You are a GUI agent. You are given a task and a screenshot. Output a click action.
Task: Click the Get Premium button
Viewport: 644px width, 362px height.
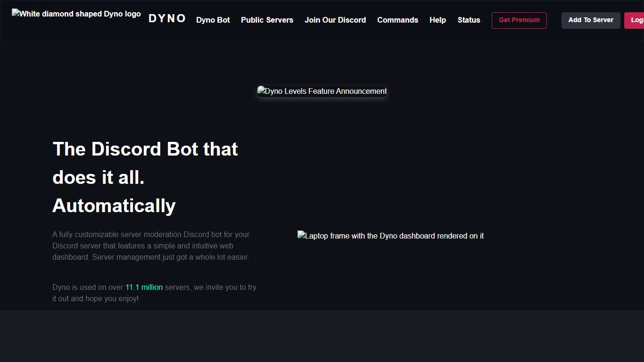(x=519, y=20)
